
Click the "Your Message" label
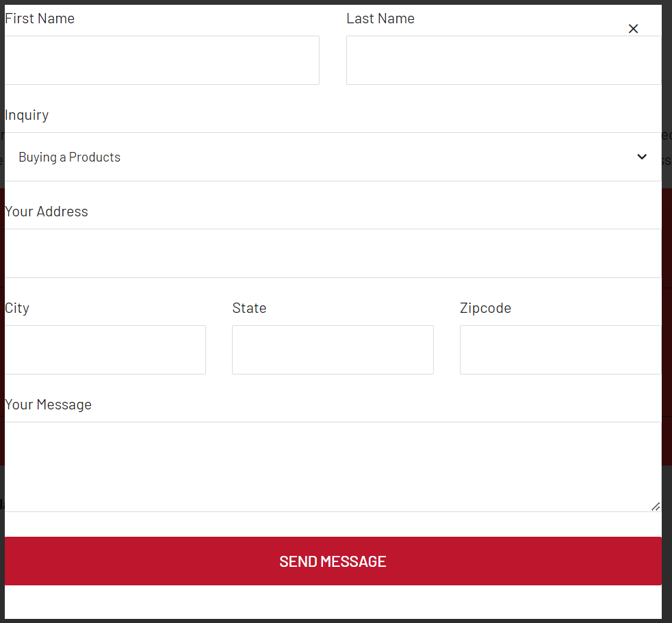click(x=48, y=405)
